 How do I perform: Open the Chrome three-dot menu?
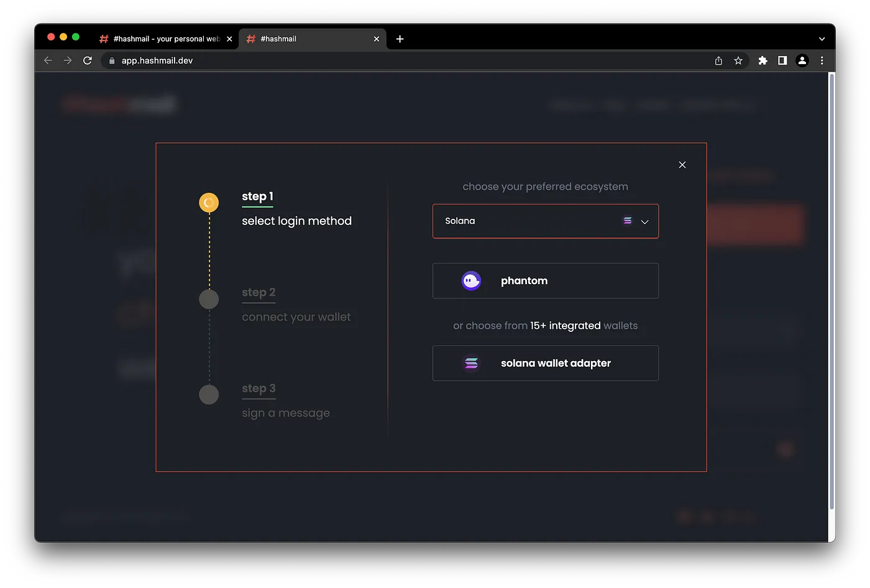(x=822, y=60)
